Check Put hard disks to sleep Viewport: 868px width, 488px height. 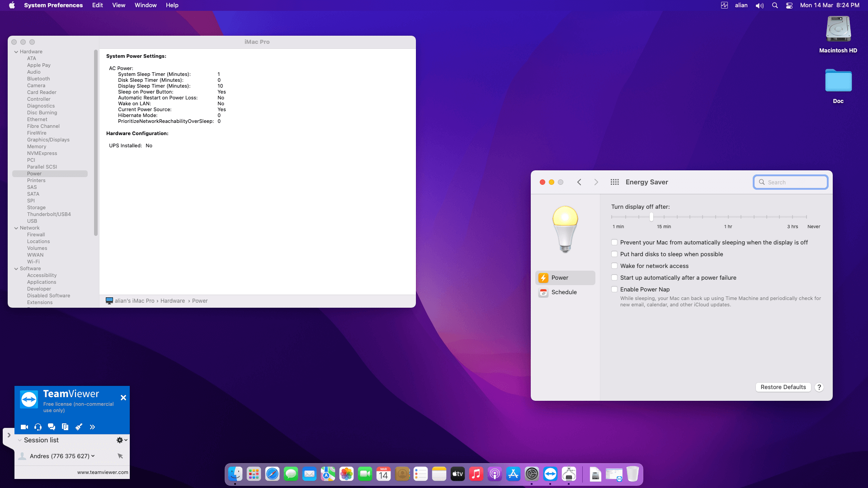click(614, 254)
